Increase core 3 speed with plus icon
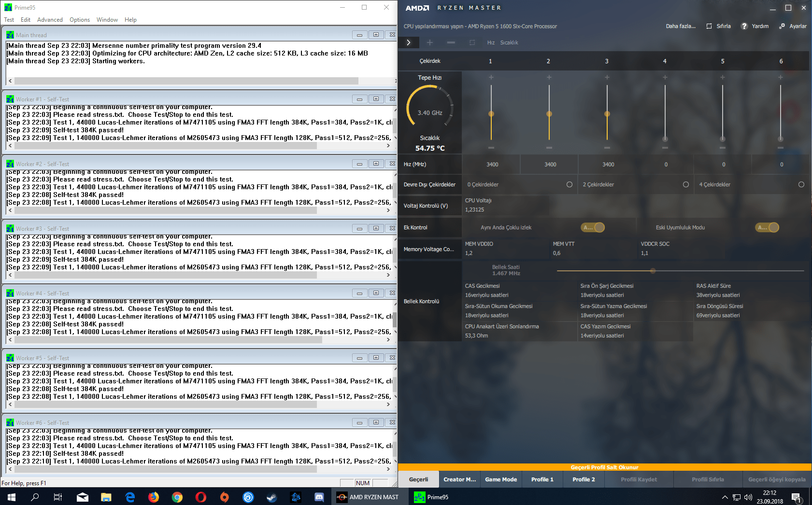812x505 pixels. 607,77
